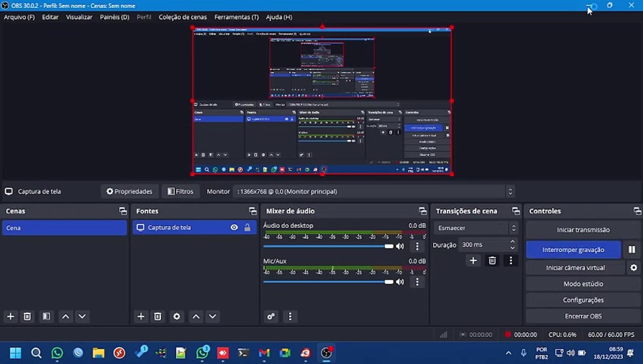Start Iniciar câmera virtual
Screen dimensions: 643x364
(575, 268)
